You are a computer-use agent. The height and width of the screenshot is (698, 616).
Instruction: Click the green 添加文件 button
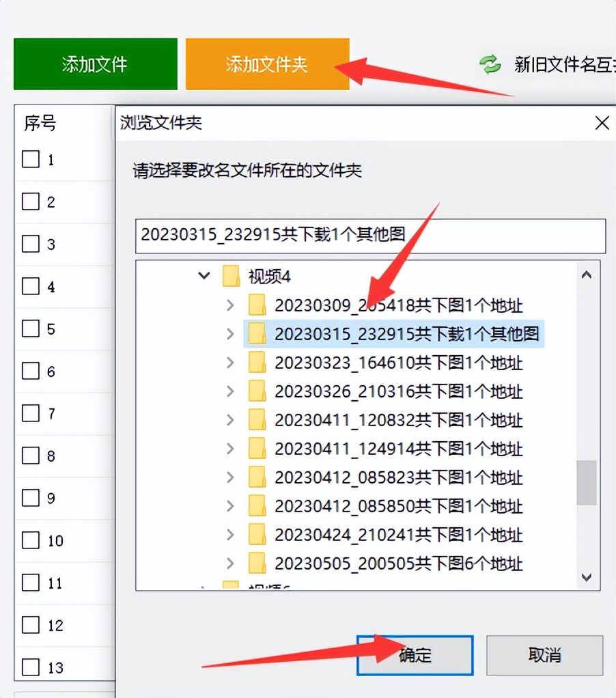click(x=95, y=64)
